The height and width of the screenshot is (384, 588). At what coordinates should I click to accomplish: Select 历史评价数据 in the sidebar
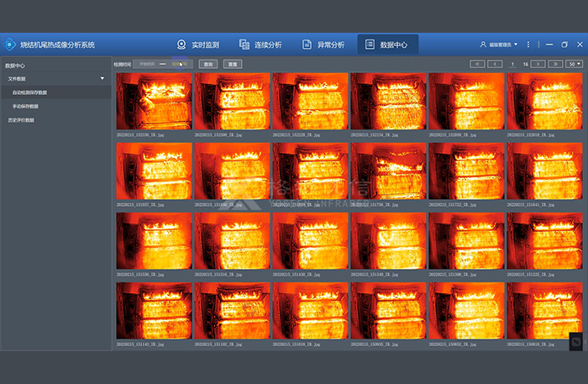(x=22, y=120)
